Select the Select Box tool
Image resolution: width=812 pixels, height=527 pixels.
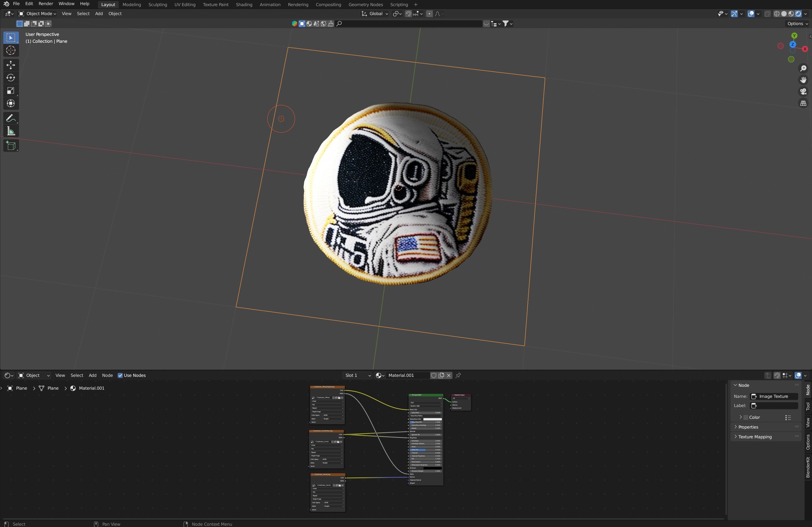(x=11, y=38)
